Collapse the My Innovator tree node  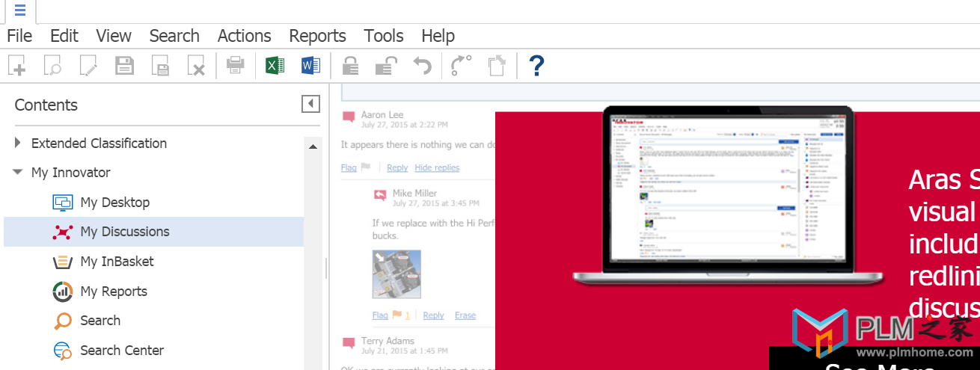(x=18, y=172)
